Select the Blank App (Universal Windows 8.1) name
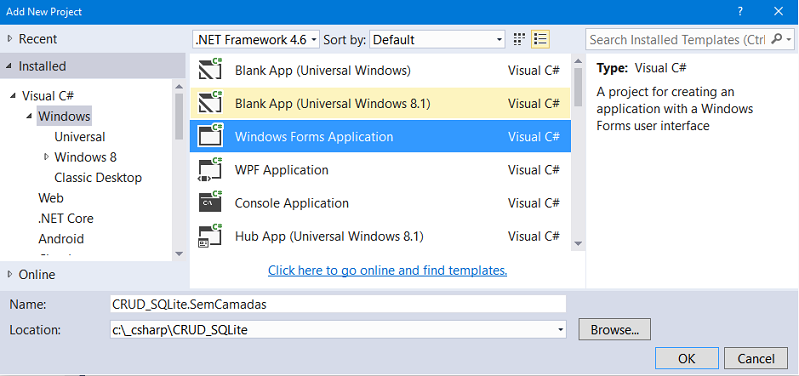 tap(333, 103)
